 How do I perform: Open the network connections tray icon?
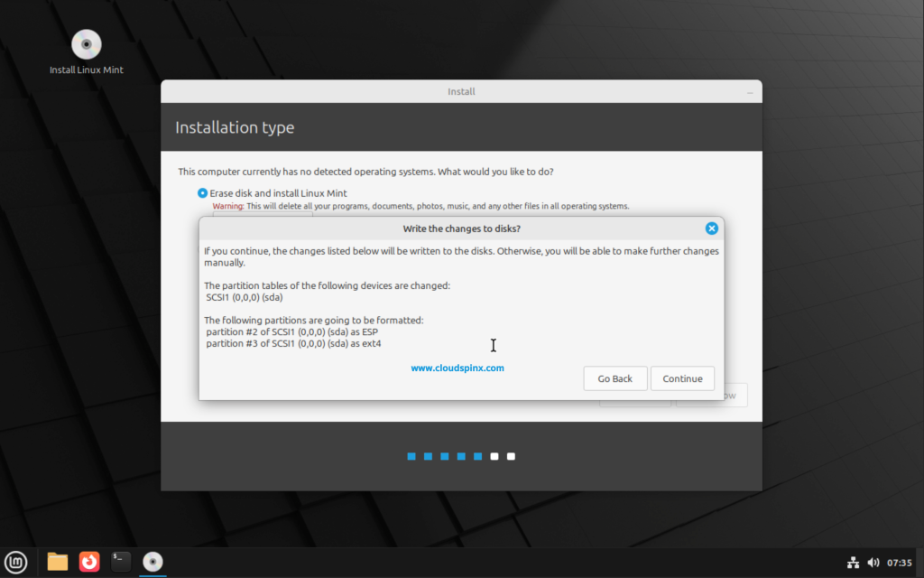click(853, 563)
